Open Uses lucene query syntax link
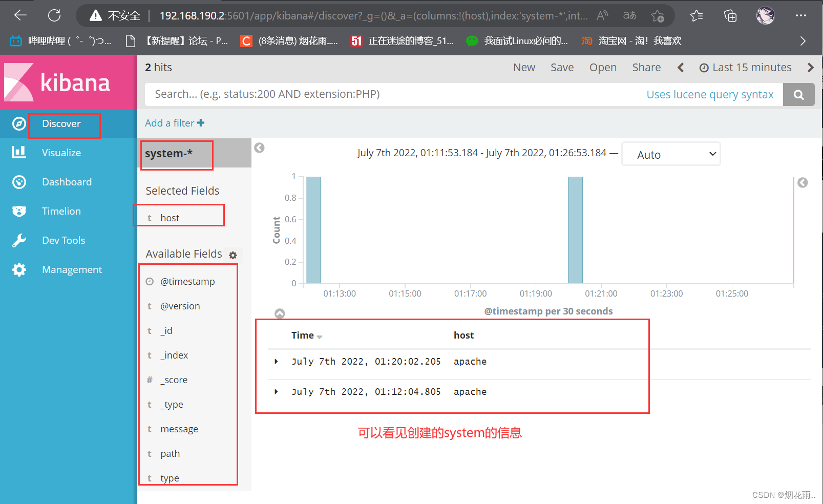823x504 pixels. click(x=710, y=94)
